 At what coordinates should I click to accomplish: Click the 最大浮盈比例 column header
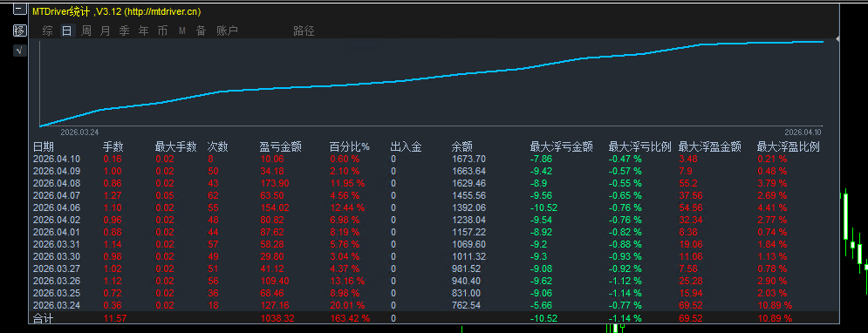click(x=789, y=146)
